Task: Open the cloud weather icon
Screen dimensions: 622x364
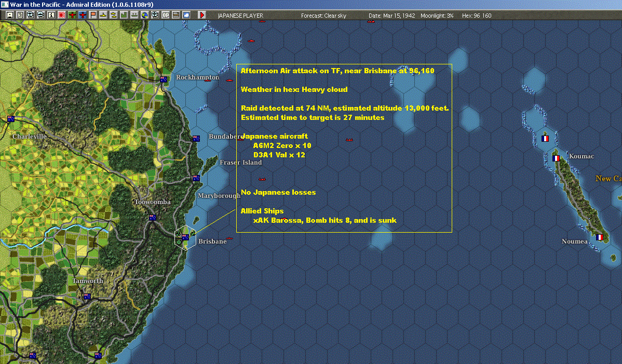Action: coord(186,15)
